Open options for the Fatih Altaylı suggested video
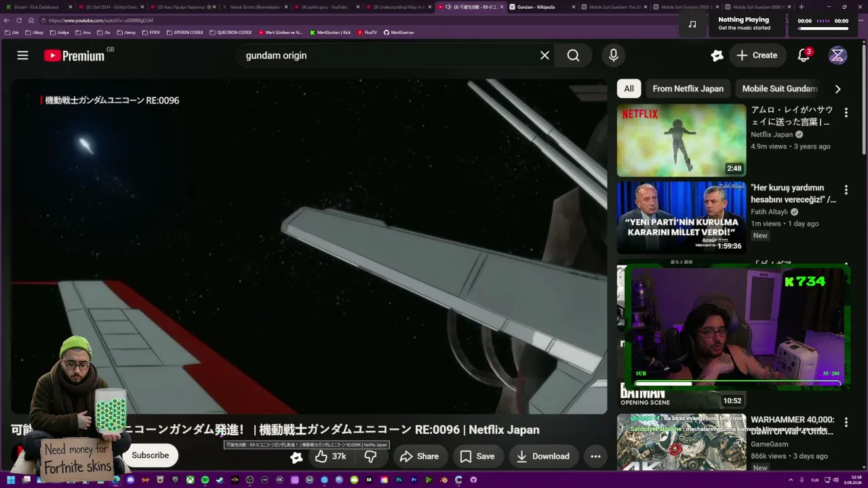This screenshot has width=868, height=488. click(846, 190)
